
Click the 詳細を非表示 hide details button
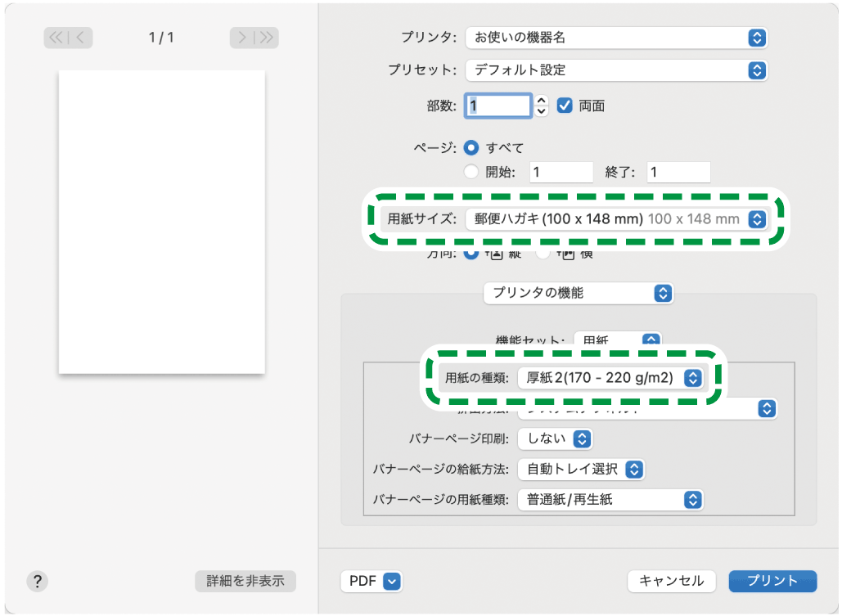(x=245, y=581)
